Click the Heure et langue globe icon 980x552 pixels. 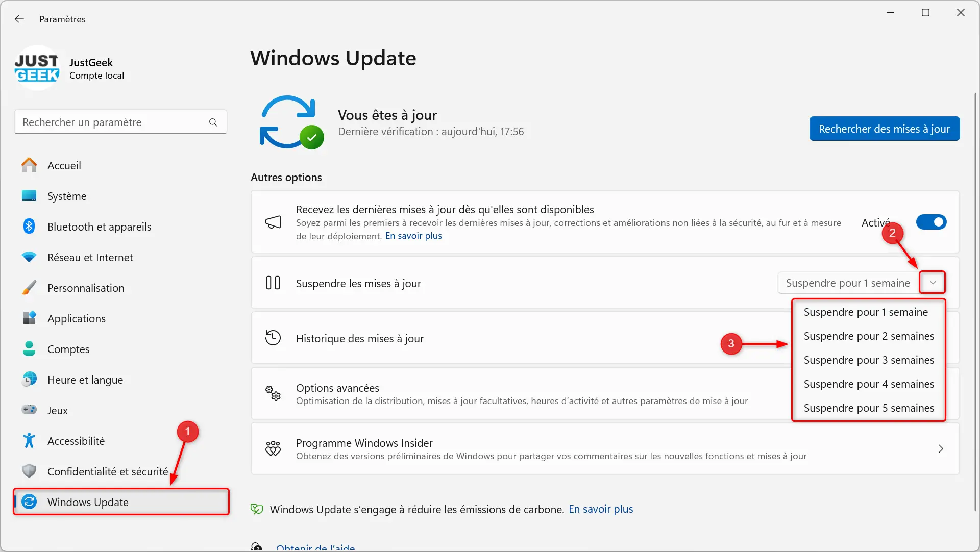click(x=29, y=380)
